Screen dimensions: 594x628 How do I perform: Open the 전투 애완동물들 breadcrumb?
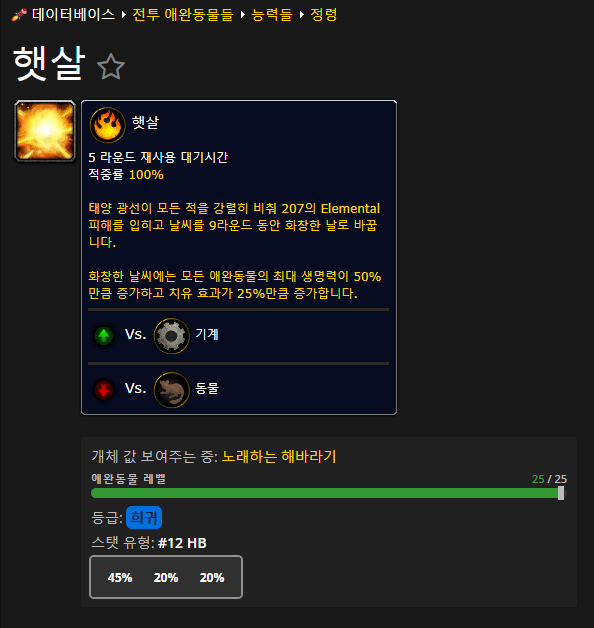[183, 15]
